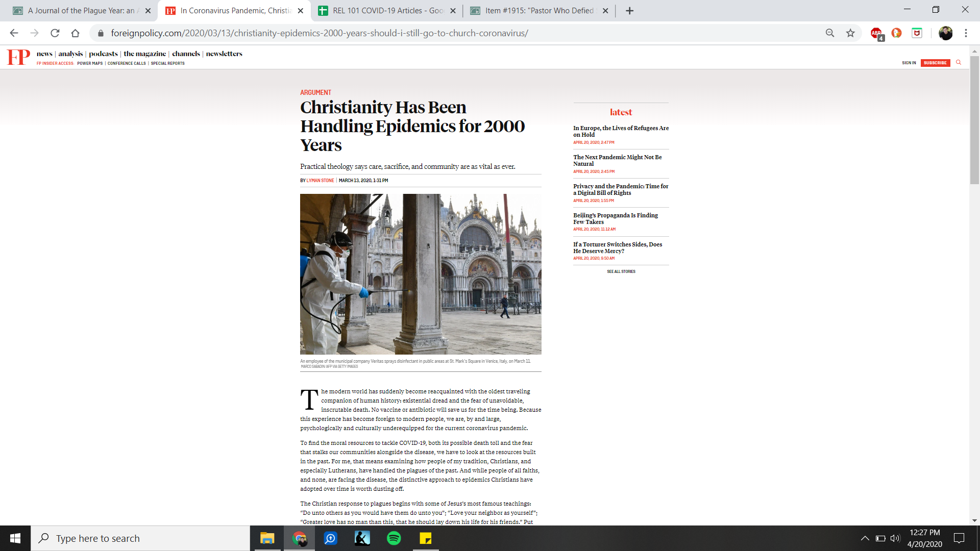Open author Lyman Stone link

(x=320, y=181)
